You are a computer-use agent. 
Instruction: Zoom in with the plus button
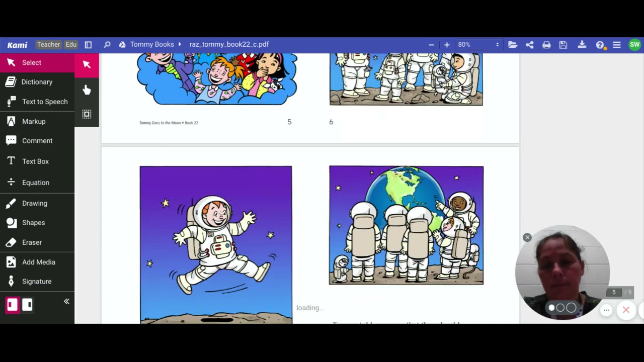(447, 45)
